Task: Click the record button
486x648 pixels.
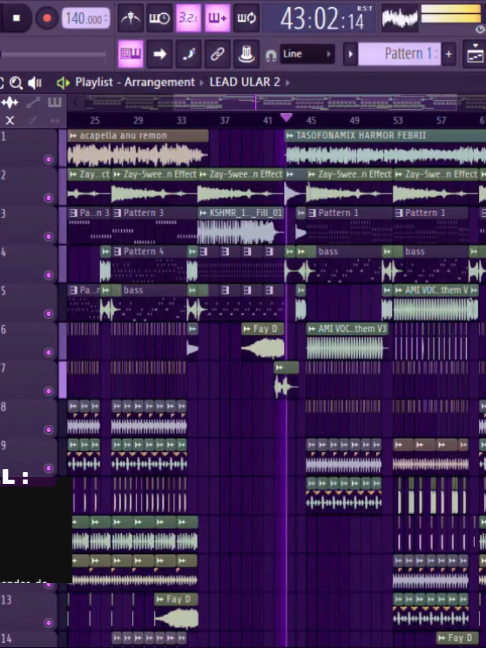Action: point(47,18)
